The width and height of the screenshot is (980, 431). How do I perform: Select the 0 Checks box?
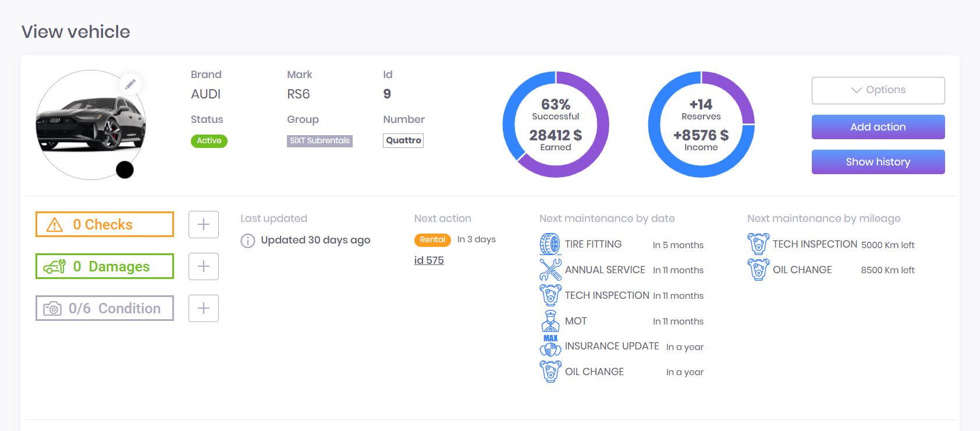click(x=105, y=224)
